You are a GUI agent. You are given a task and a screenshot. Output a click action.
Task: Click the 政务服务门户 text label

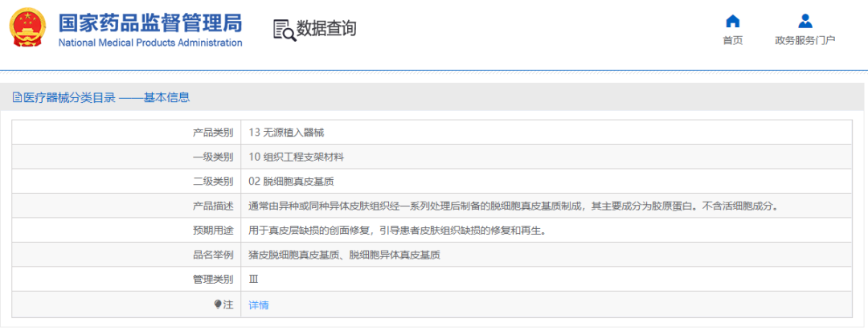pos(805,40)
